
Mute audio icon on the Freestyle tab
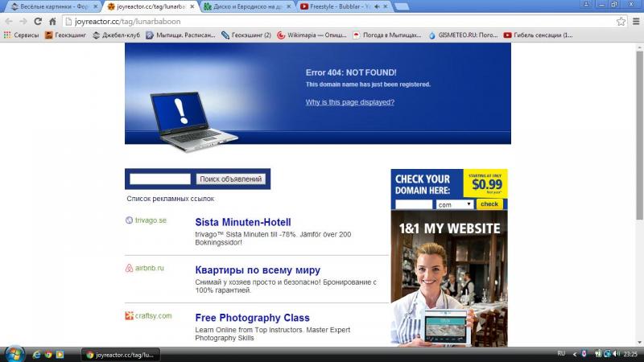[377, 6]
